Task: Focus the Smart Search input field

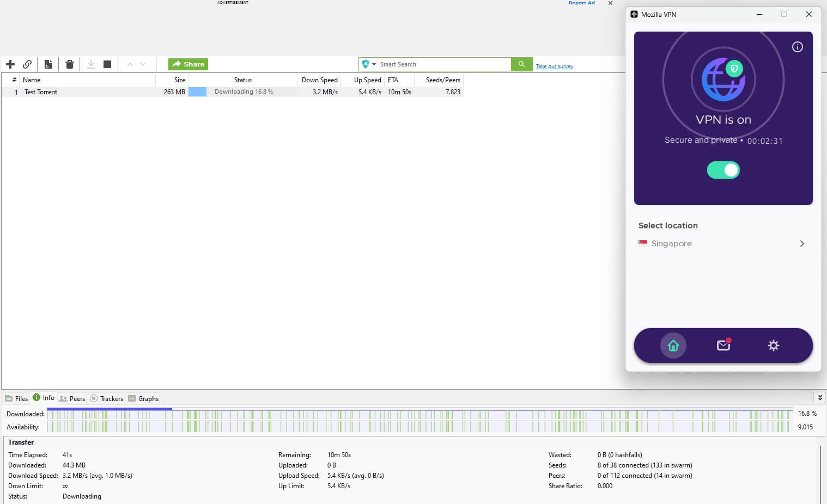Action: tap(444, 64)
